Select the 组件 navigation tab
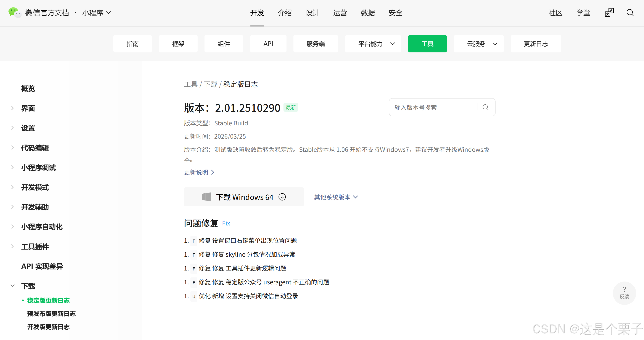Screen dimensions: 644x340 coord(224,44)
